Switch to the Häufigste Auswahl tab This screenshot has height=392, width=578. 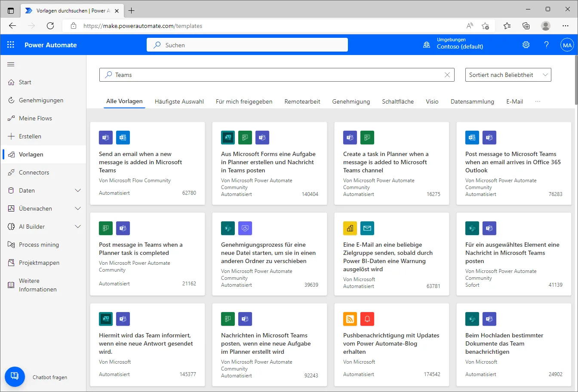coord(179,101)
